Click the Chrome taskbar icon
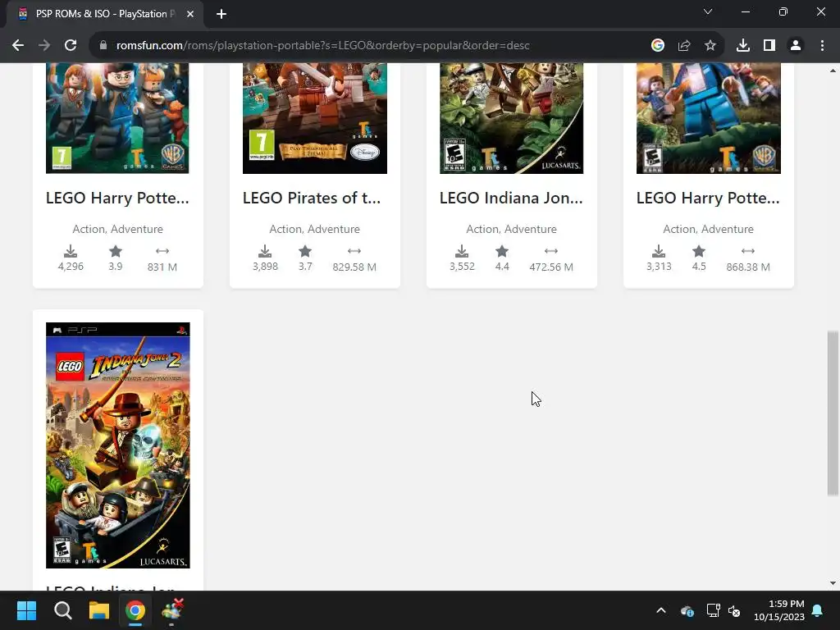This screenshot has width=840, height=630. click(135, 610)
